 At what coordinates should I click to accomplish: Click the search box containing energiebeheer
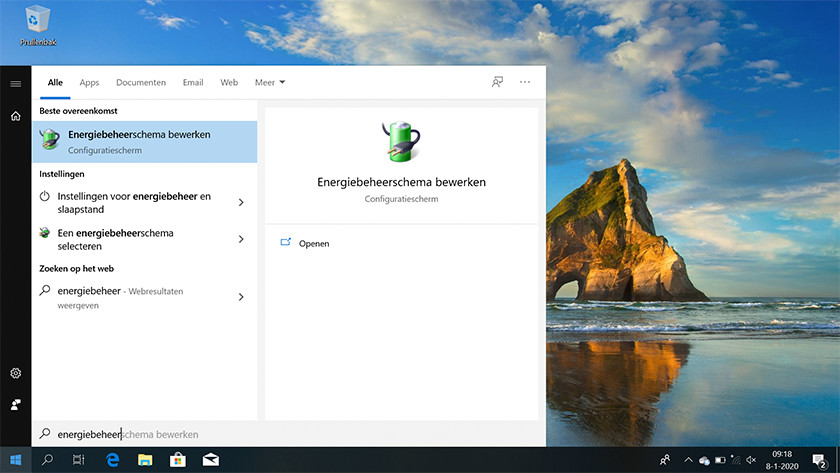[289, 434]
